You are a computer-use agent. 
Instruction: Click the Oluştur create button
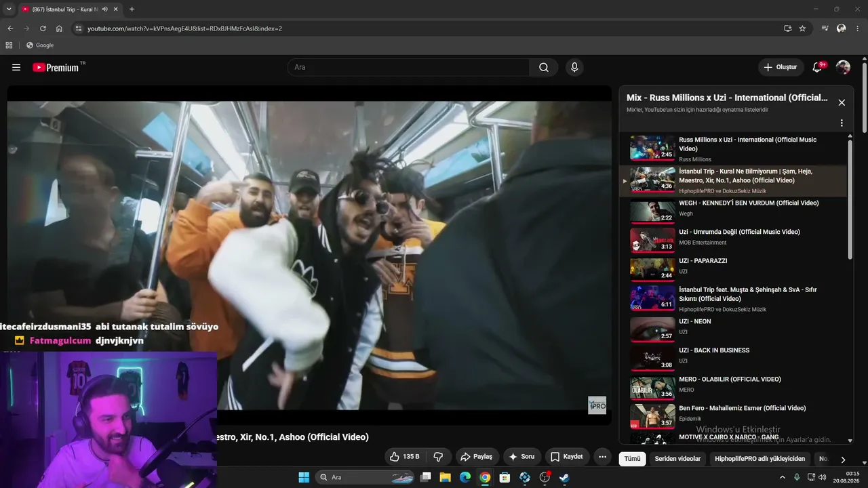(781, 67)
